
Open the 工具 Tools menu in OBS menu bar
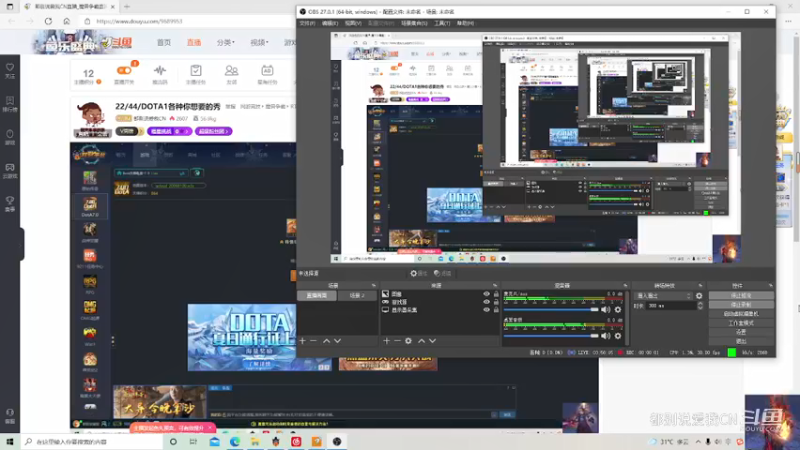click(x=442, y=23)
